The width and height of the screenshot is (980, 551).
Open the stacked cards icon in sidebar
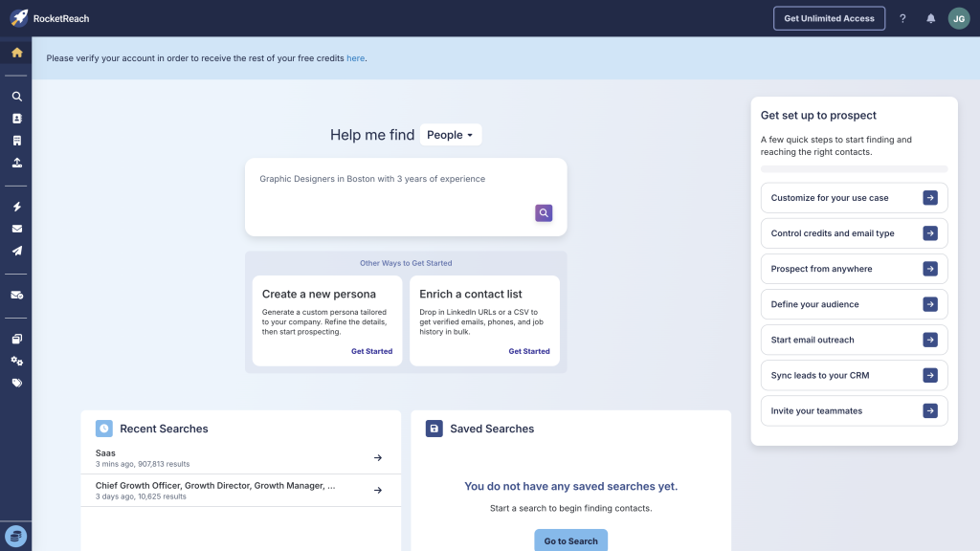17,339
